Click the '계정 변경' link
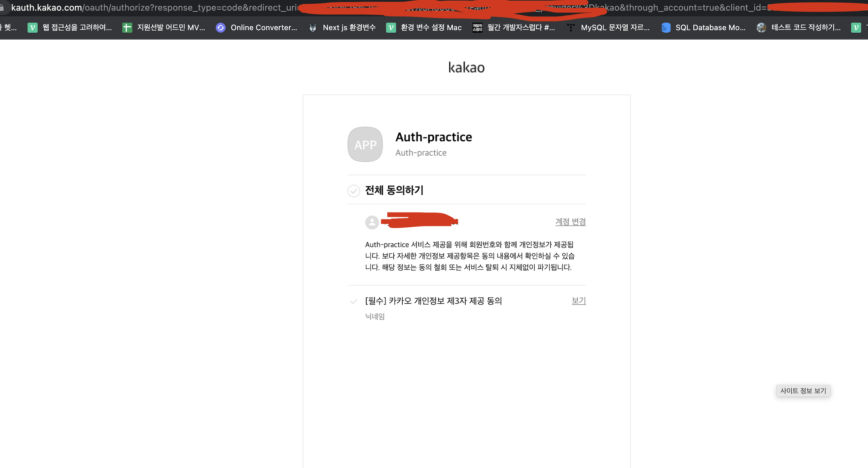This screenshot has width=868, height=468. click(571, 222)
